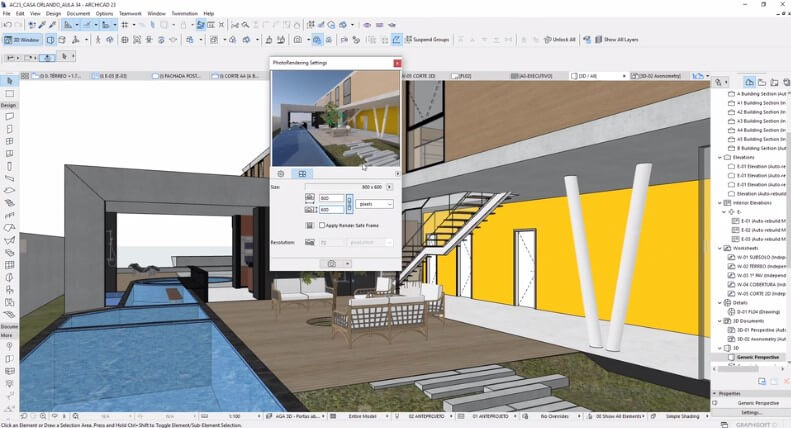Viewport: 791px width, 428px height.
Task: Toggle the proportion chain lock icon
Action: (x=349, y=204)
